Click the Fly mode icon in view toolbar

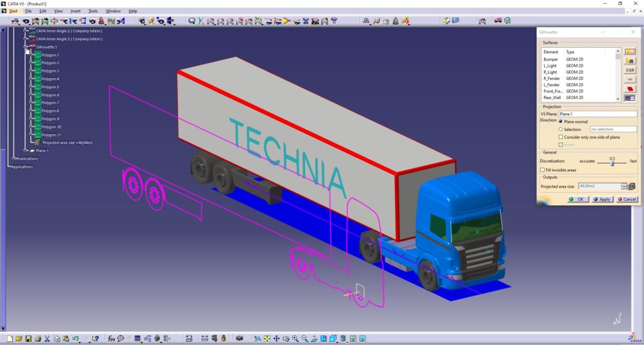[257, 339]
